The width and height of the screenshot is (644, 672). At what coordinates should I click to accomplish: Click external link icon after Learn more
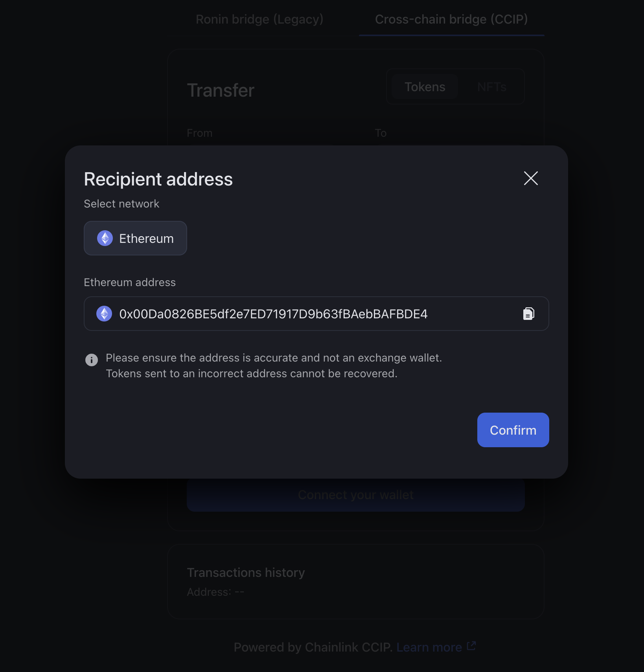[x=471, y=646]
